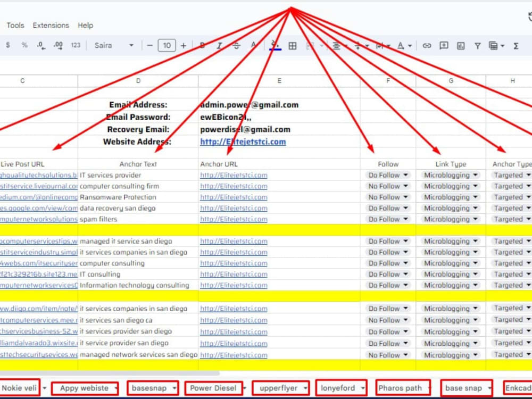Open the lonyeford tab dropdown arrow
This screenshot has width=532, height=399.
(363, 388)
